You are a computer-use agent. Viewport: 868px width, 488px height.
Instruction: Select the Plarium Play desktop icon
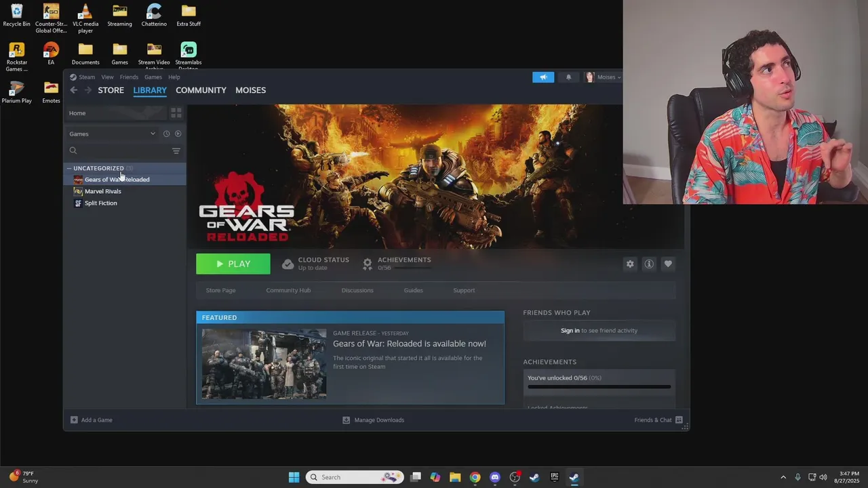tap(16, 92)
